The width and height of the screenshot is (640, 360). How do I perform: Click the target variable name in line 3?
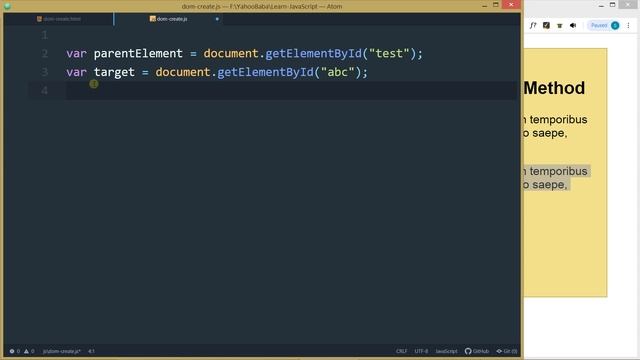[x=114, y=72]
